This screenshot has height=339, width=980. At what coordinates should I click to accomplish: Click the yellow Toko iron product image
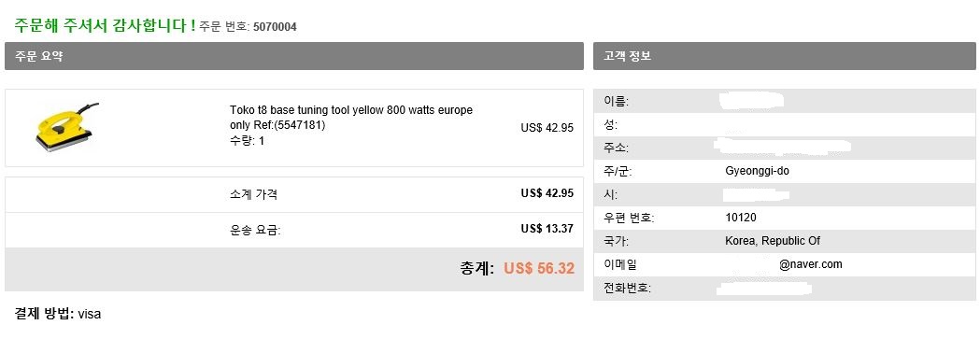click(67, 127)
